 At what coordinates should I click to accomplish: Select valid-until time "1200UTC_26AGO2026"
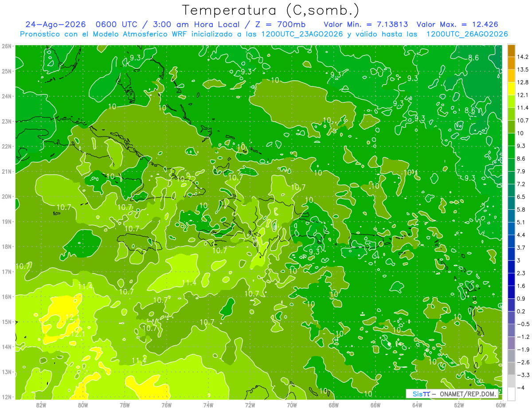pyautogui.click(x=467, y=34)
